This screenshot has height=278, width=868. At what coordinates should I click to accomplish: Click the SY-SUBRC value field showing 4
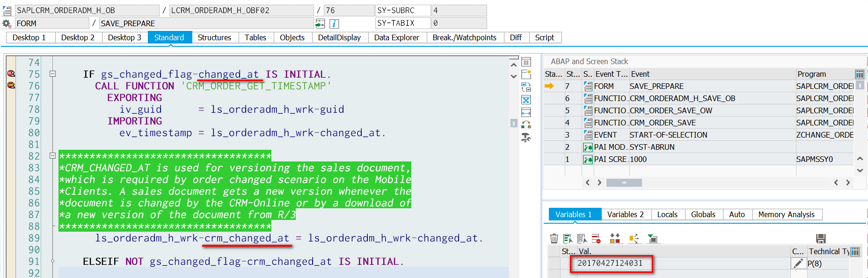[x=459, y=10]
